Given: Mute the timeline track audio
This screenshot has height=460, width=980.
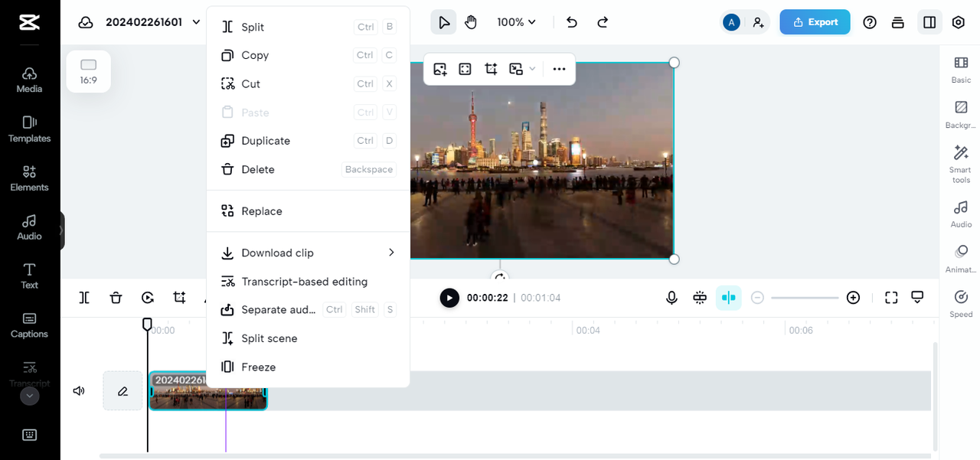Looking at the screenshot, I should [x=79, y=391].
